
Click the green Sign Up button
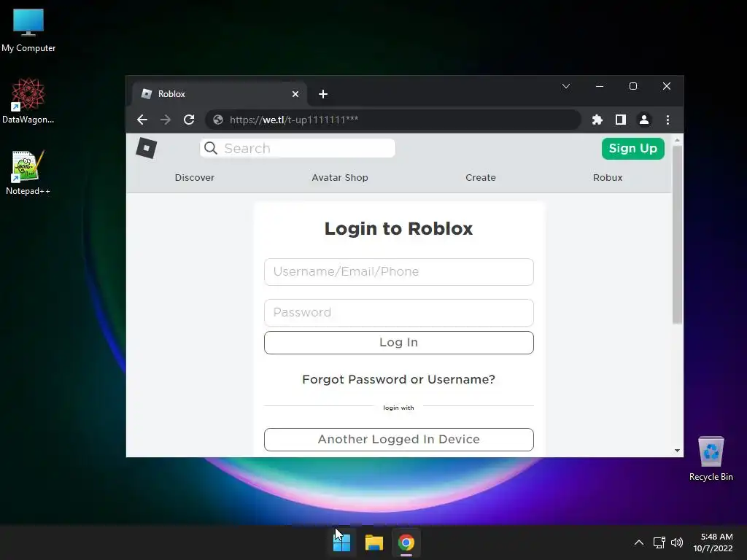(x=632, y=149)
